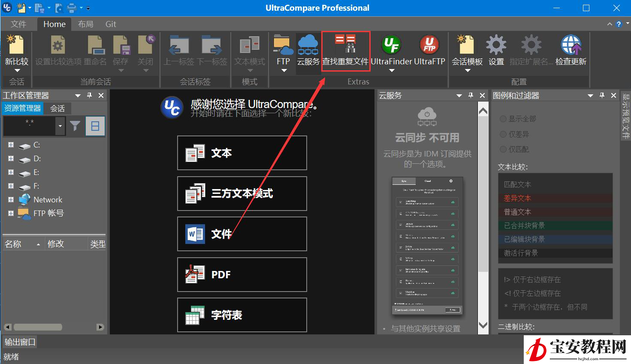Viewport: 631px width, 364px height.
Task: Expand the Network tree node
Action: (x=11, y=199)
